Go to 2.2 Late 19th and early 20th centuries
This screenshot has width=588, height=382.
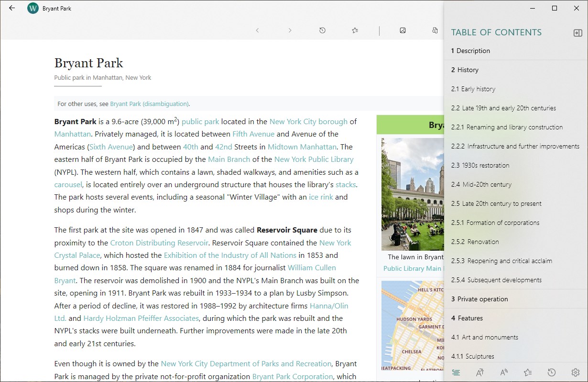[516, 108]
